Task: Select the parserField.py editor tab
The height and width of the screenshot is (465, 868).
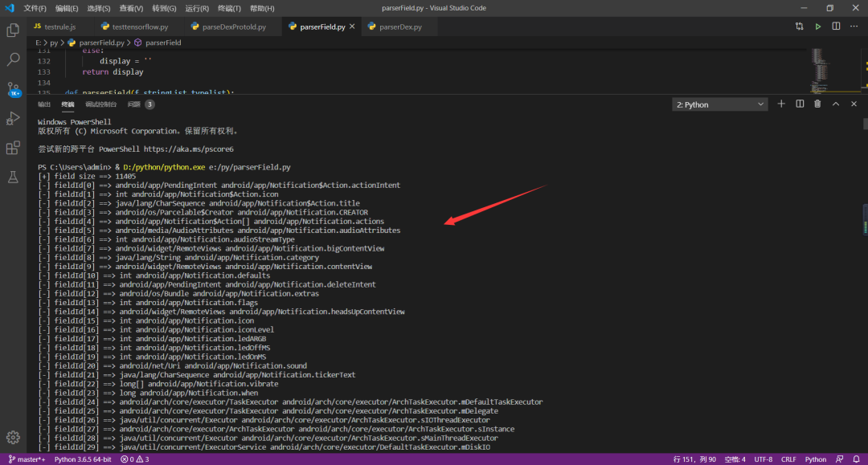Action: pos(322,27)
